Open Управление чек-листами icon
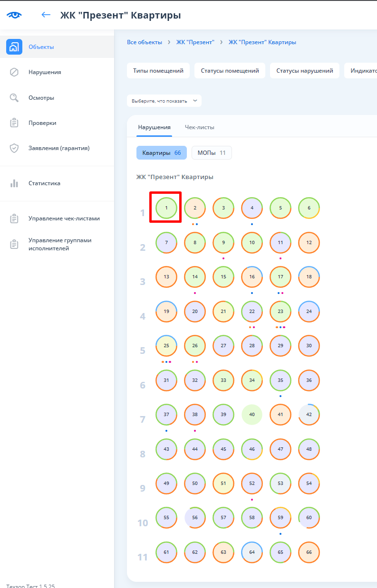The image size is (377, 588). [x=14, y=218]
